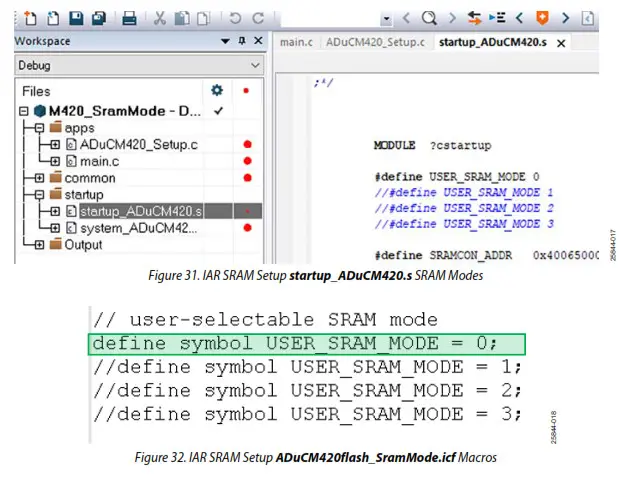Open the file toolbar icon
The height and width of the screenshot is (478, 620).
[53, 18]
